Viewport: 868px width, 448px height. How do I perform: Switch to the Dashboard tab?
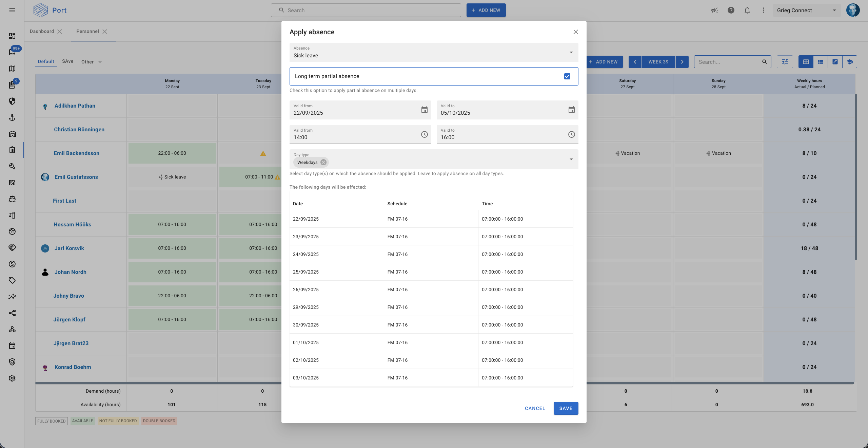click(x=42, y=31)
